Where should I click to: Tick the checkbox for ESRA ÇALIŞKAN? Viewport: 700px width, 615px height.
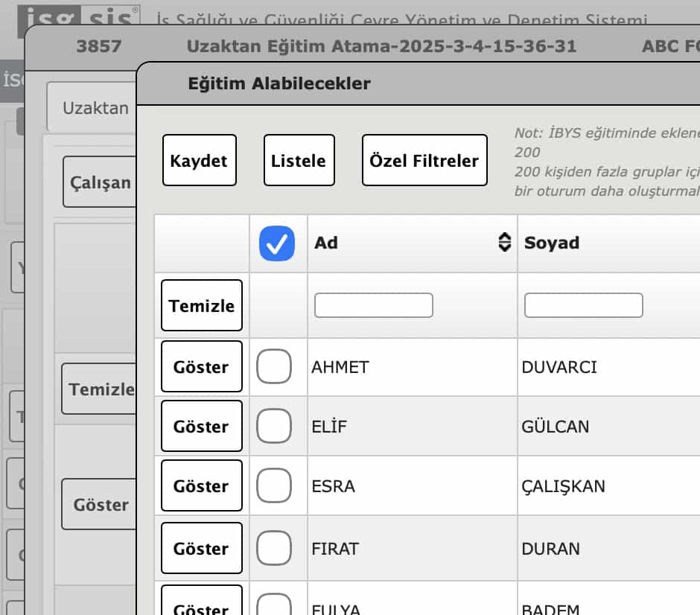(274, 486)
